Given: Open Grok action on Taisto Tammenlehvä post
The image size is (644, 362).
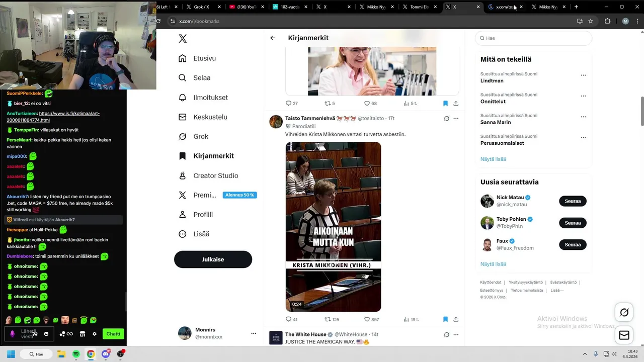Looking at the screenshot, I should (x=446, y=119).
